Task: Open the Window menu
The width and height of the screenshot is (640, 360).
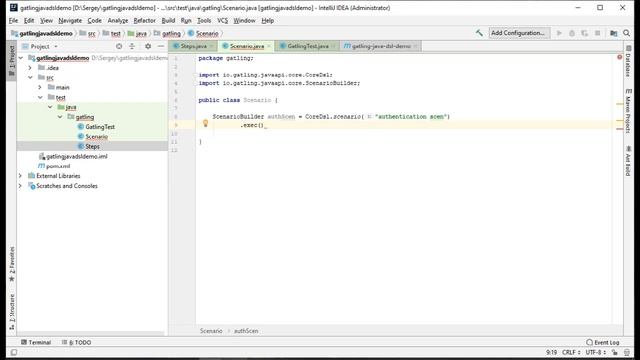Action: coord(244,20)
